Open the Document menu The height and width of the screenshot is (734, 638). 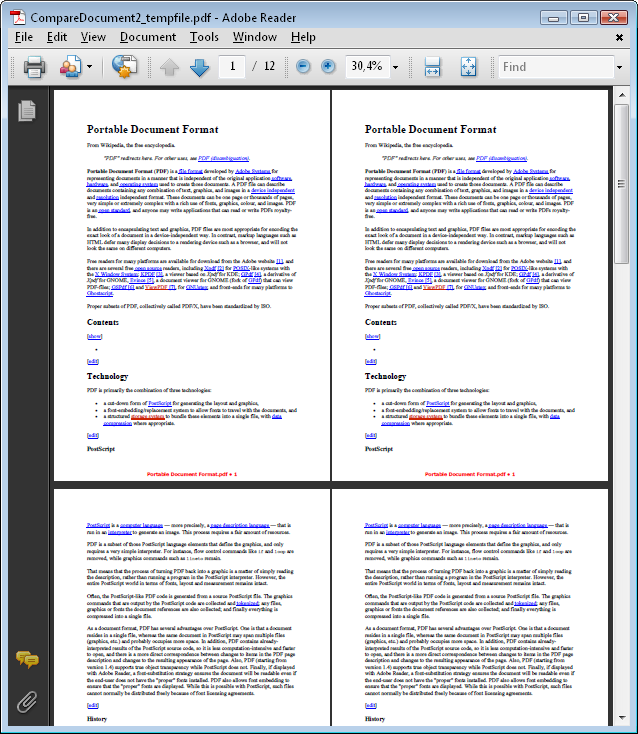[x=147, y=37]
